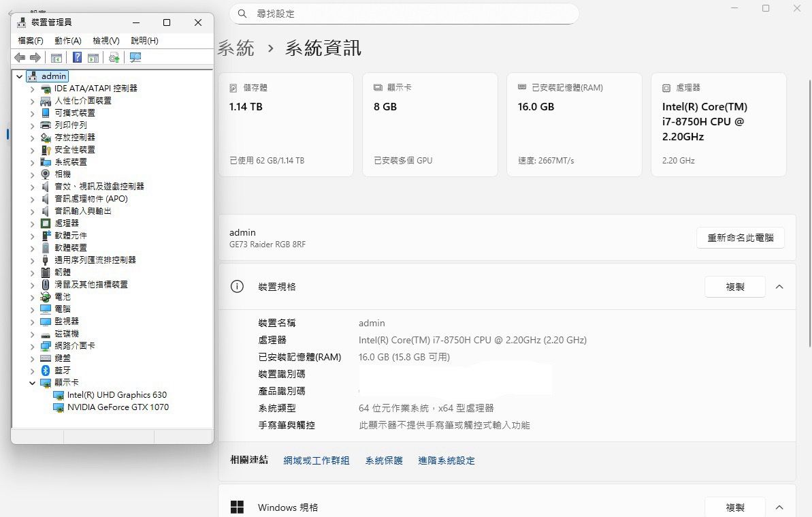The width and height of the screenshot is (812, 517).
Task: Select Intel(R) UHD Graphics 630 device
Action: click(x=116, y=395)
